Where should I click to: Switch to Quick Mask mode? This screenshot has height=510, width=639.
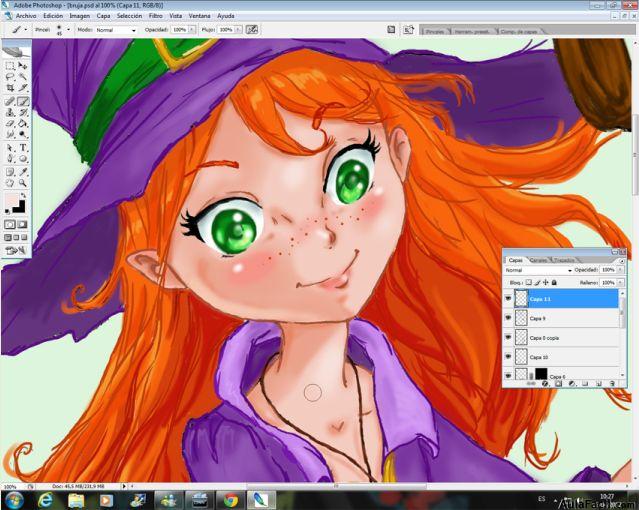click(22, 225)
